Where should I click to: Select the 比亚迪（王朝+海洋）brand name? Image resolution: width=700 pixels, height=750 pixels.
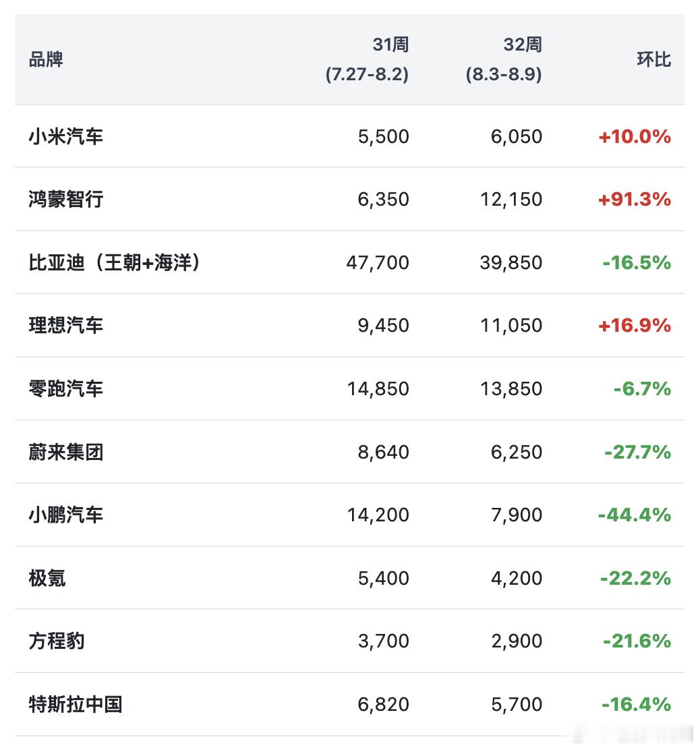[x=115, y=262]
